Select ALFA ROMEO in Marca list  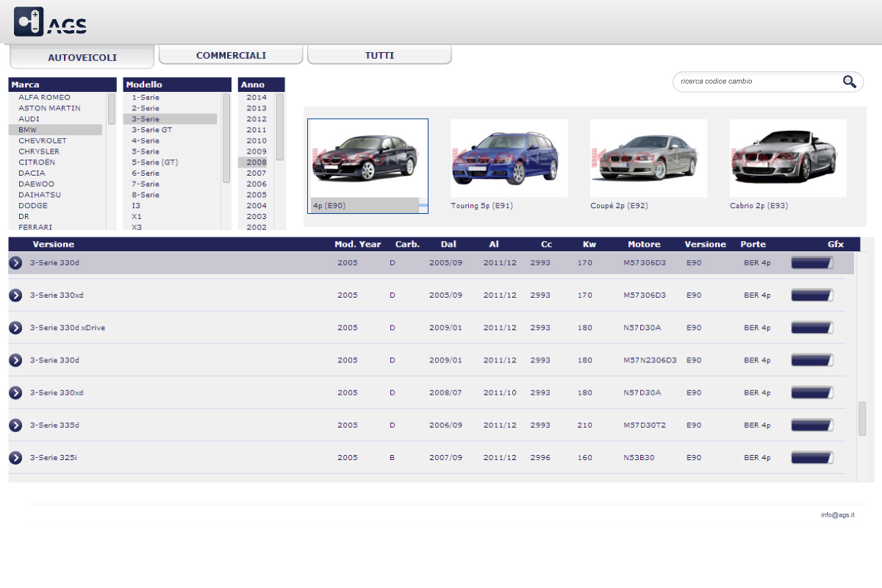coord(44,97)
